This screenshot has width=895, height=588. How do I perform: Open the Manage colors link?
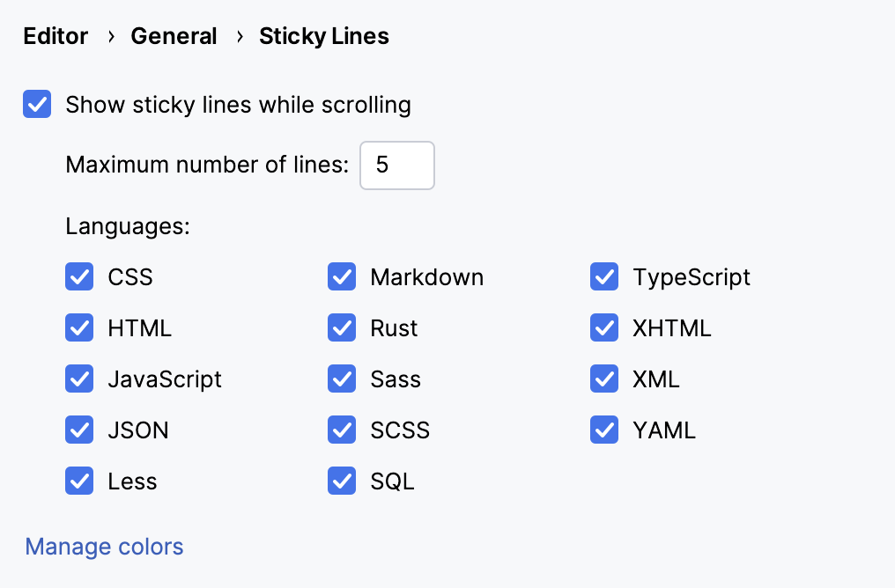(103, 547)
